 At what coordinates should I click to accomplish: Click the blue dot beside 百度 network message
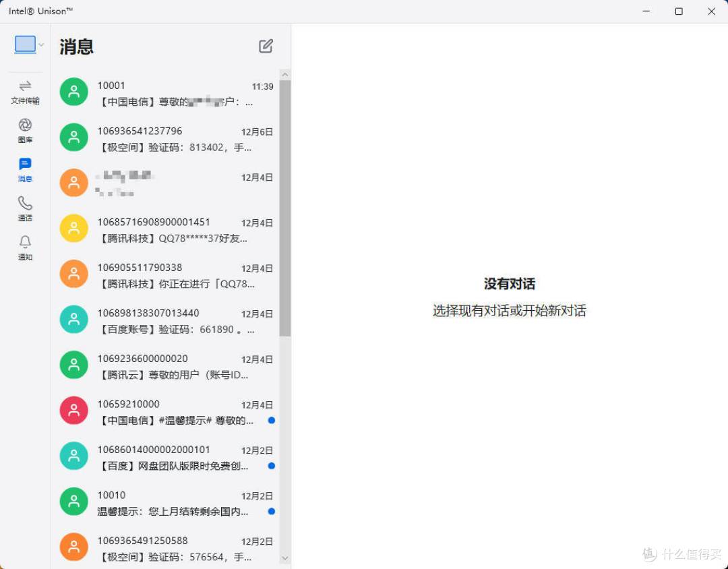pyautogui.click(x=271, y=466)
